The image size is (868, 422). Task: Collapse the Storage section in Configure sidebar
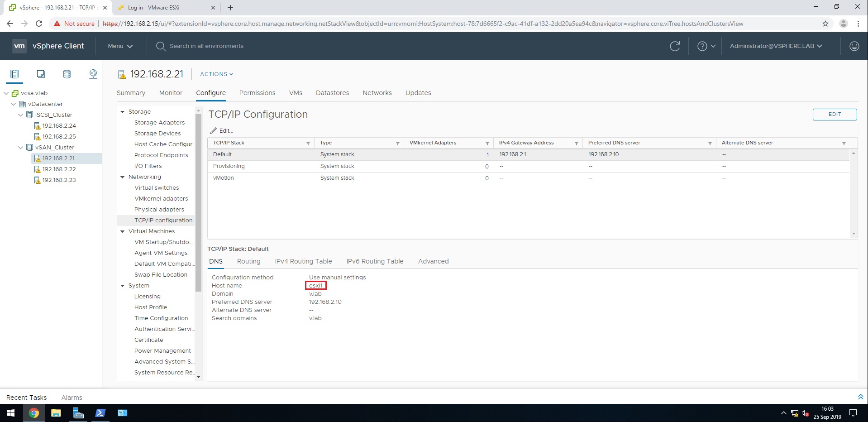point(122,111)
